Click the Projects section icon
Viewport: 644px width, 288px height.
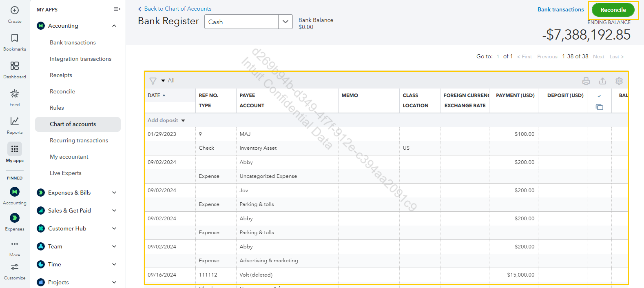(x=40, y=282)
